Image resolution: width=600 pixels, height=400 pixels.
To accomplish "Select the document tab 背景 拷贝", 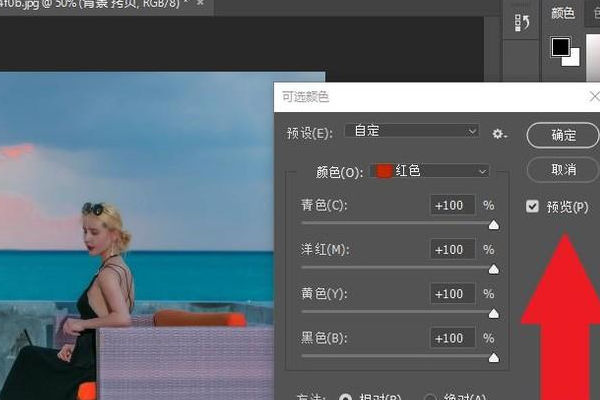I will pos(96,5).
